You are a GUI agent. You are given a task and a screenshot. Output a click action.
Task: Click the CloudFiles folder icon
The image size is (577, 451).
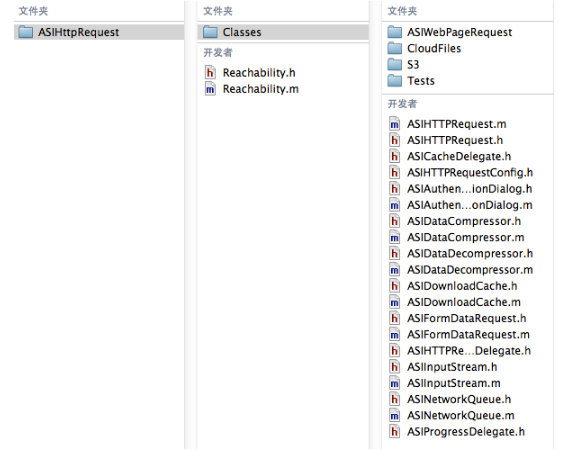pos(394,48)
